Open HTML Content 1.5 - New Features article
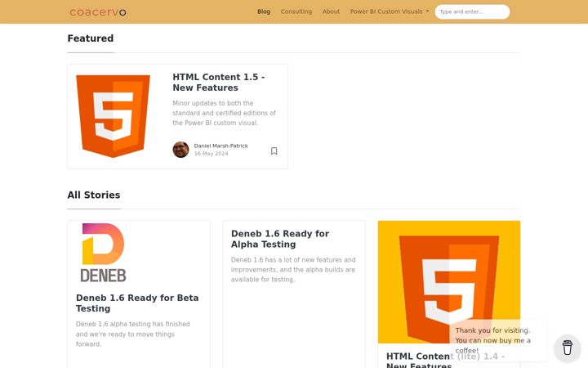This screenshot has width=588, height=368. 219,83
